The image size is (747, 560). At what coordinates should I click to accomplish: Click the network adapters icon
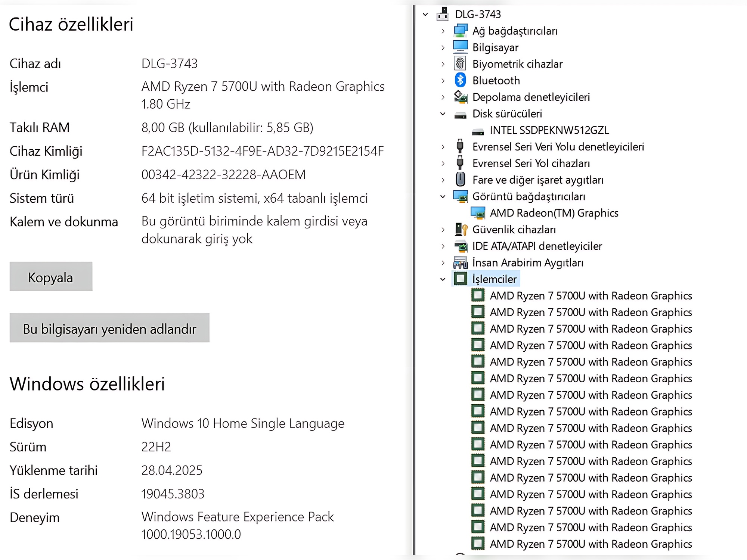pyautogui.click(x=461, y=31)
